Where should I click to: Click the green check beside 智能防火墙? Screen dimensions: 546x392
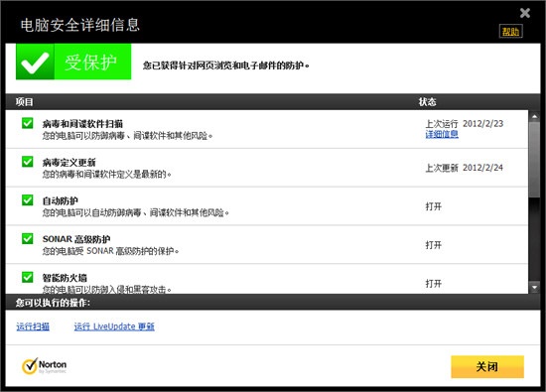pos(27,278)
